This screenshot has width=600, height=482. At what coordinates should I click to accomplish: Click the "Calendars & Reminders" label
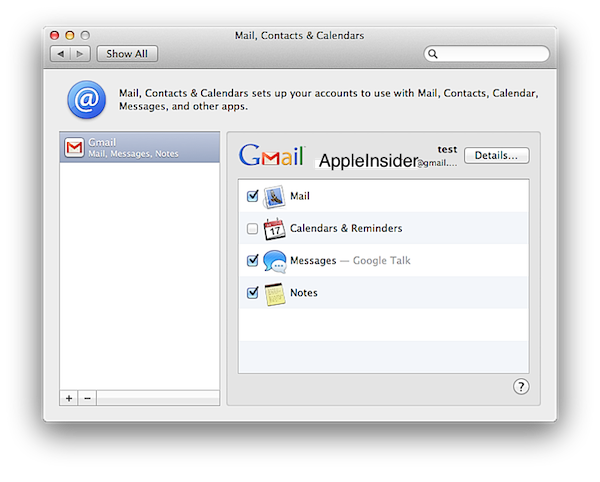pyautogui.click(x=346, y=228)
